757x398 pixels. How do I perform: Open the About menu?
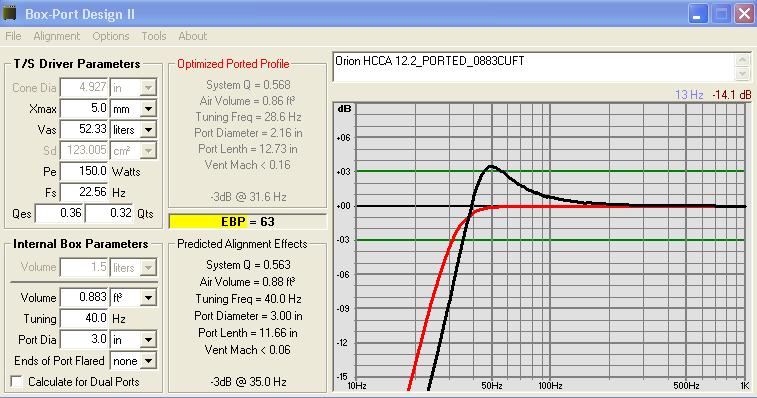point(192,36)
